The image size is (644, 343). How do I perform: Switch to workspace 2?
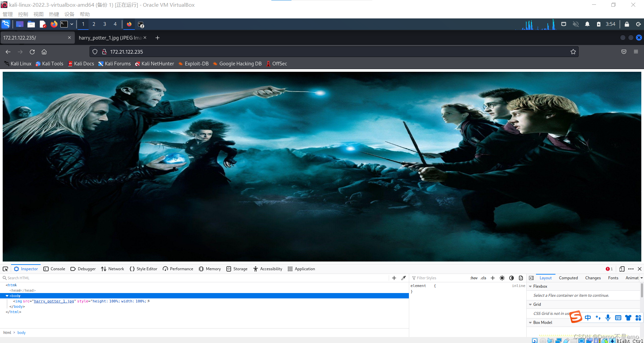pos(94,24)
